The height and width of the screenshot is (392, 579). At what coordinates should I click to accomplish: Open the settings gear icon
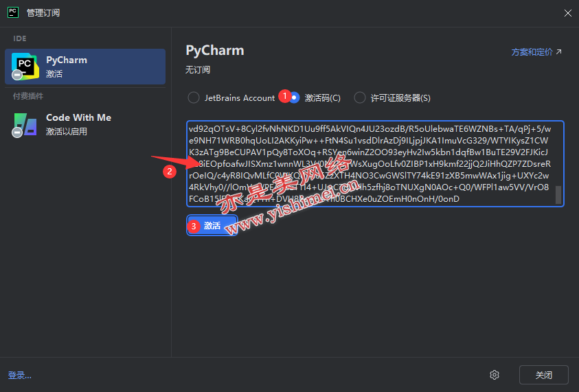495,375
